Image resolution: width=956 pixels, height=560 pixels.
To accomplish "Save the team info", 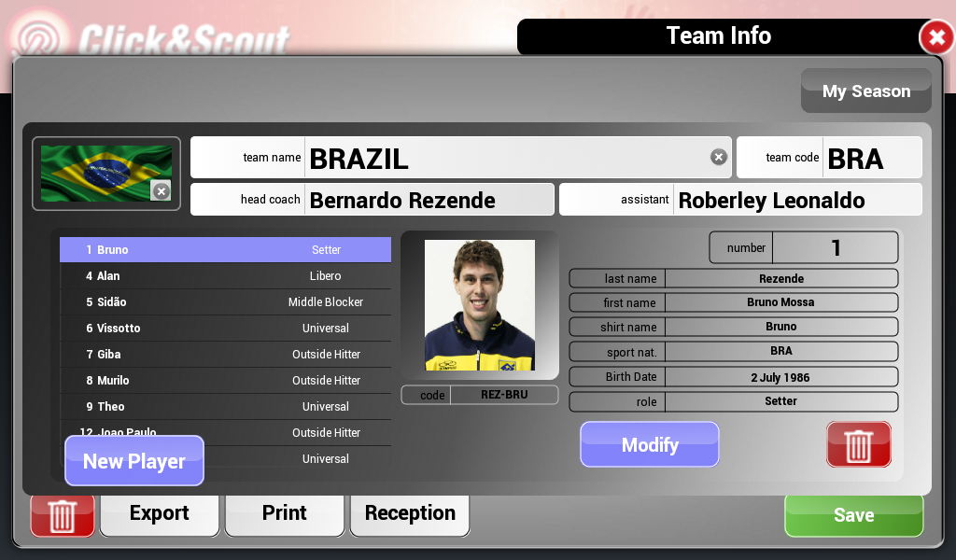I will point(853,515).
